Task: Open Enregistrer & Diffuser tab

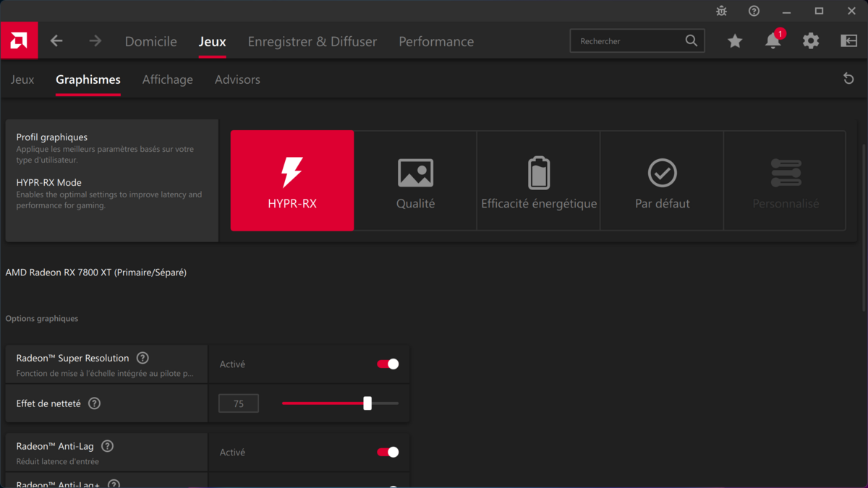Action: tap(312, 41)
